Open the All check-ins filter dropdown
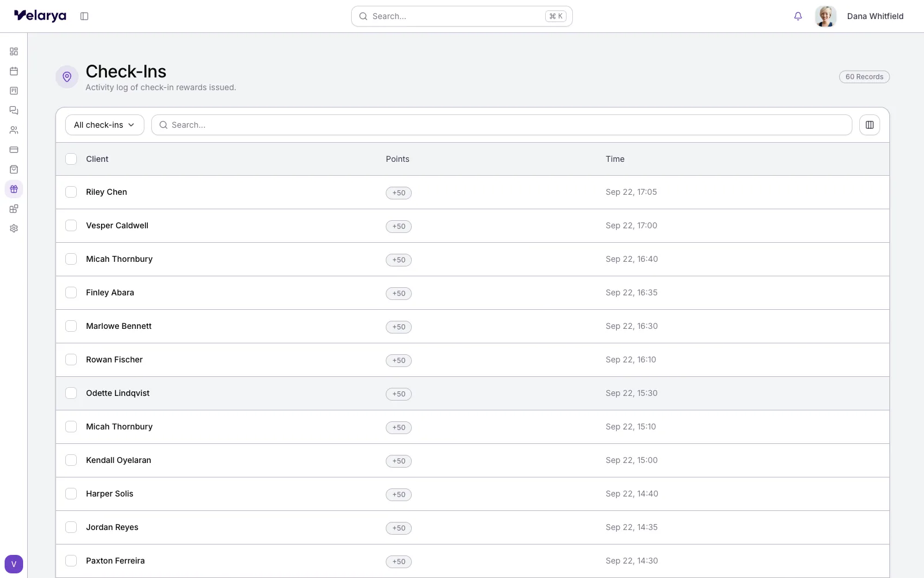Image resolution: width=924 pixels, height=578 pixels. pyautogui.click(x=105, y=125)
